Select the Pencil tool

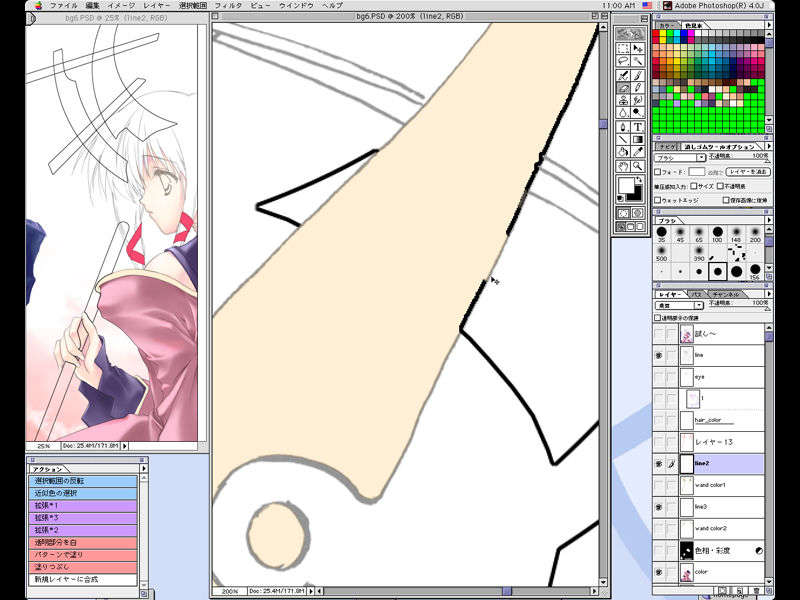tap(638, 87)
